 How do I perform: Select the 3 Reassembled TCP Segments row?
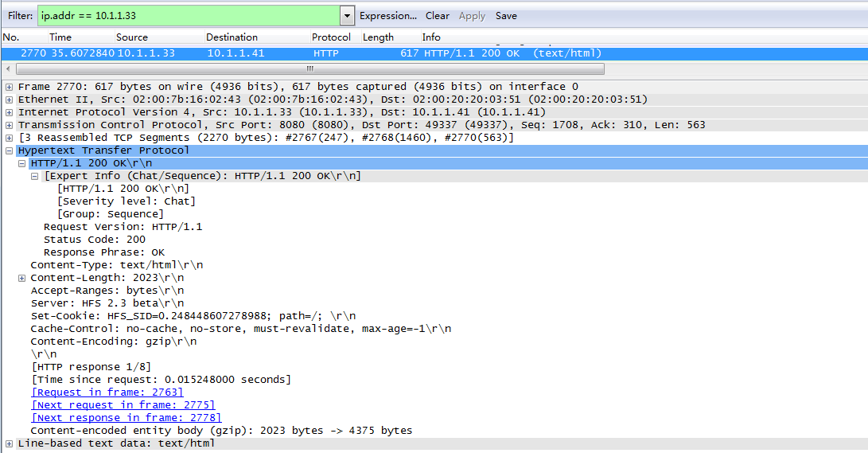point(267,138)
